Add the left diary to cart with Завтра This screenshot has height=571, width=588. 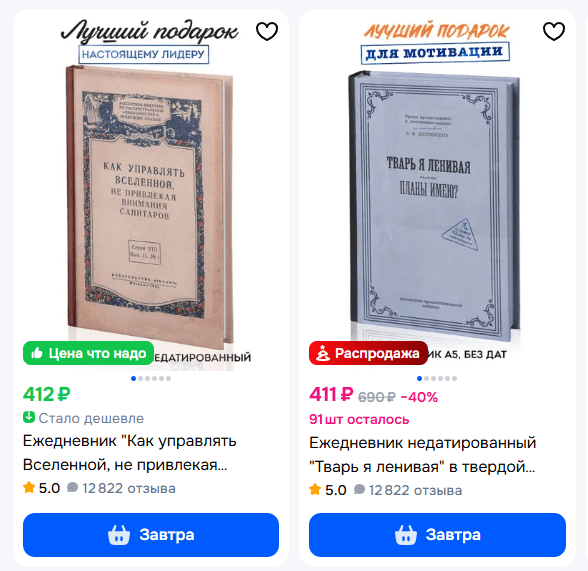click(151, 535)
